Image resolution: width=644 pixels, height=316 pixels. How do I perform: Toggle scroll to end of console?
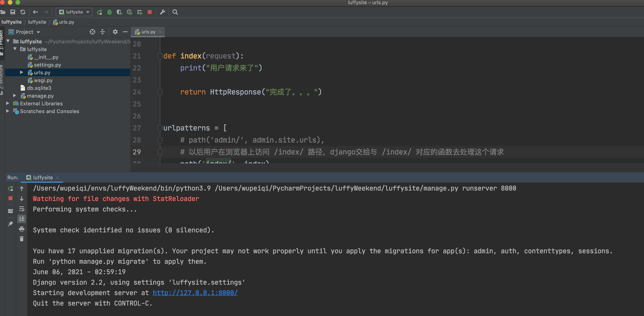click(x=22, y=219)
